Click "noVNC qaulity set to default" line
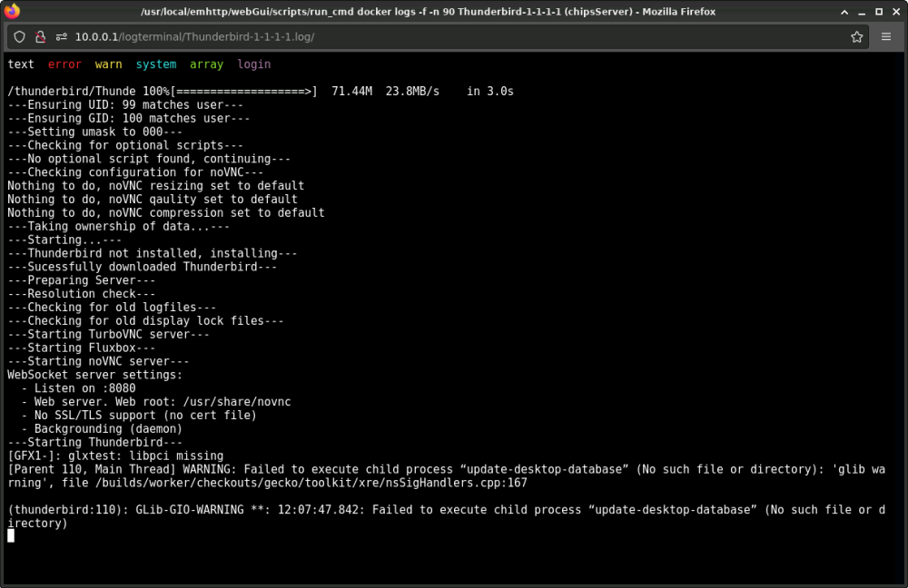This screenshot has height=588, width=908. 153,199
